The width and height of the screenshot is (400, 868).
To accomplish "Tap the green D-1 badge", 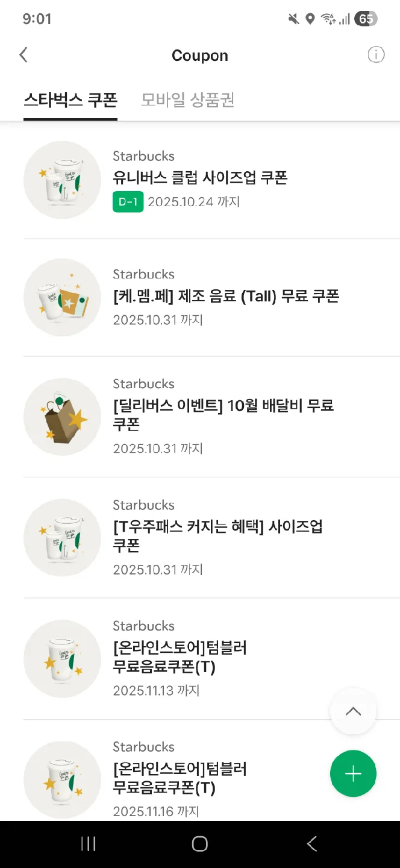I will click(128, 201).
